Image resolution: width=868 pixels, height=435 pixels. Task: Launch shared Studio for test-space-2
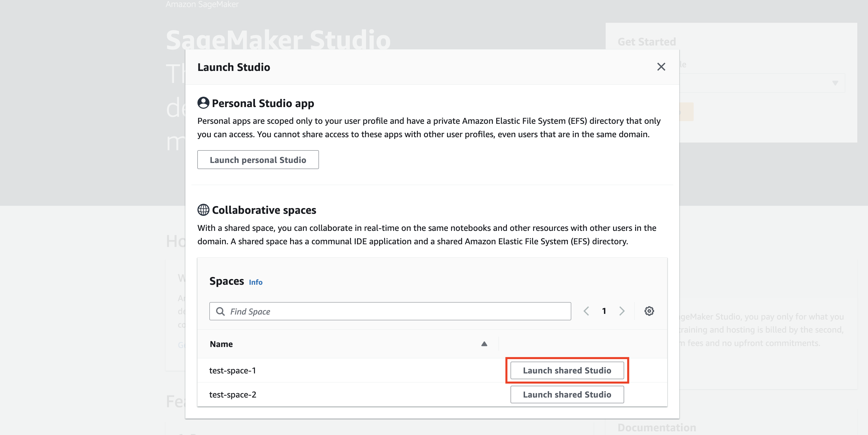(x=567, y=395)
